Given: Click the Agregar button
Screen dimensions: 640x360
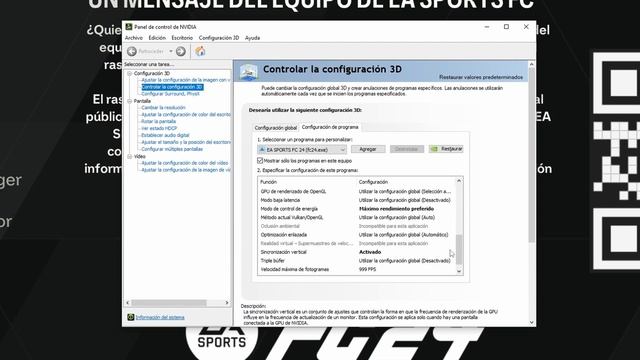Looking at the screenshot, I should (368, 149).
